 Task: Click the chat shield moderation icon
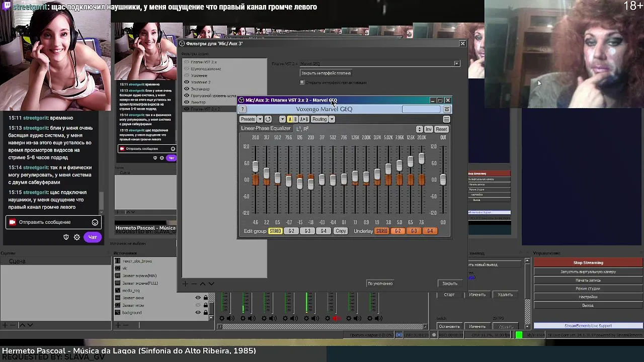point(66,237)
